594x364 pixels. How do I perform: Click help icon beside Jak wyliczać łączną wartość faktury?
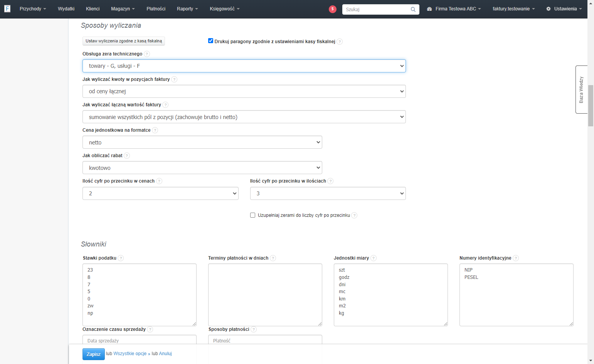(x=165, y=105)
